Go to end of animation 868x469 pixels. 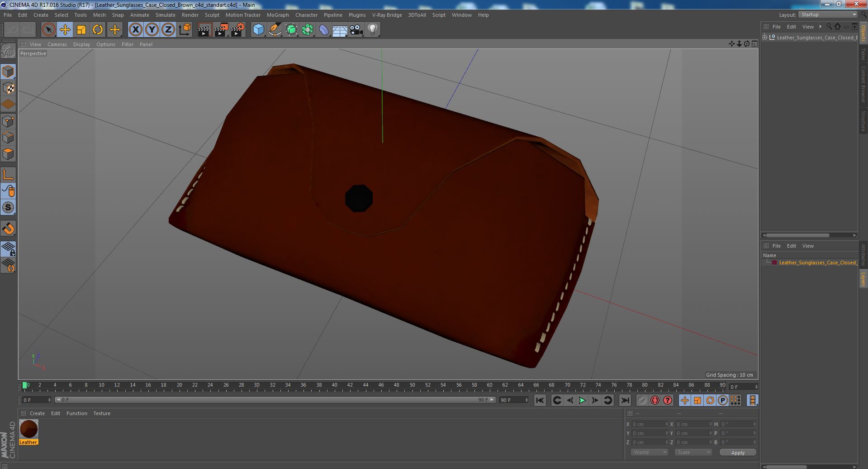tap(625, 400)
